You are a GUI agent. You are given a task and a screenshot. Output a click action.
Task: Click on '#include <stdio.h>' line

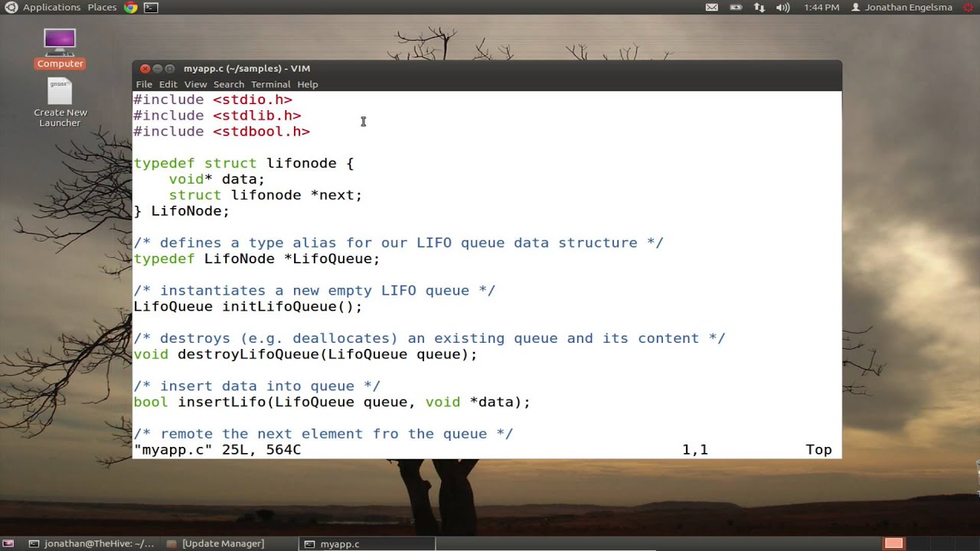tap(213, 99)
